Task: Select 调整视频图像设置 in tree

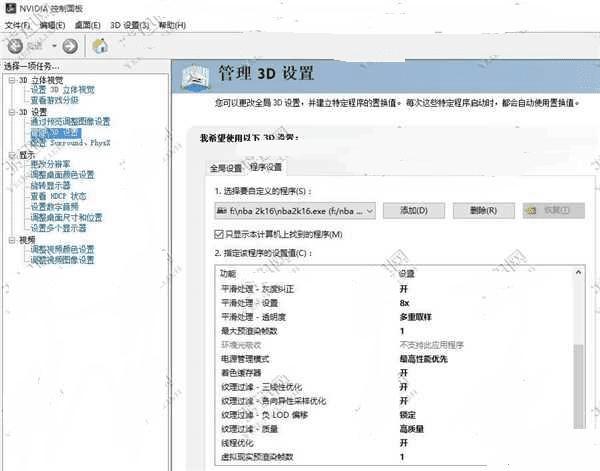Action: (x=62, y=260)
